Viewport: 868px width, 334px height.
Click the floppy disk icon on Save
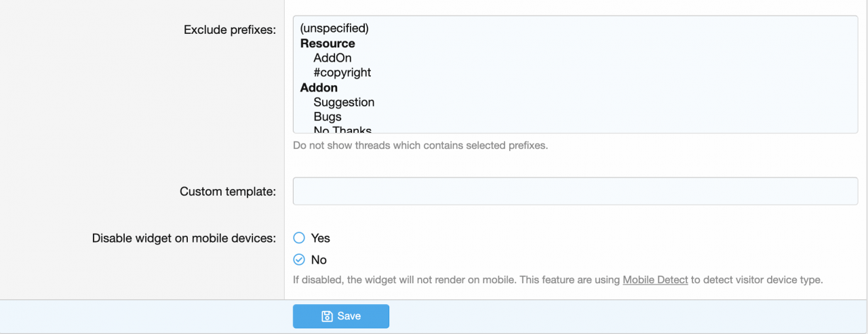(x=327, y=316)
